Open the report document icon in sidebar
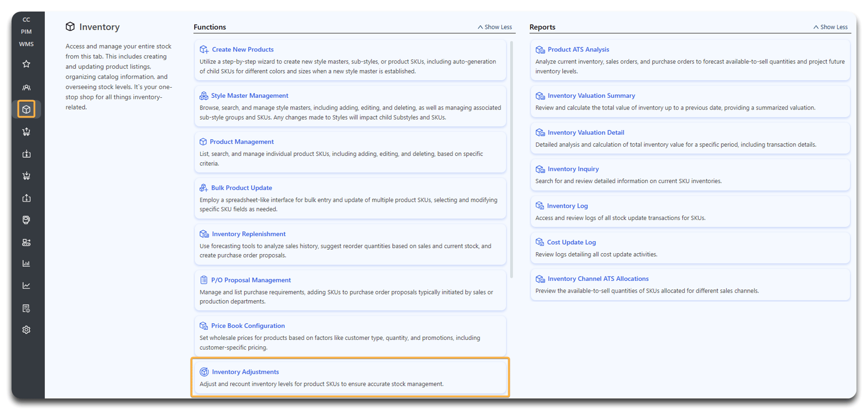The height and width of the screenshot is (410, 868). click(26, 308)
